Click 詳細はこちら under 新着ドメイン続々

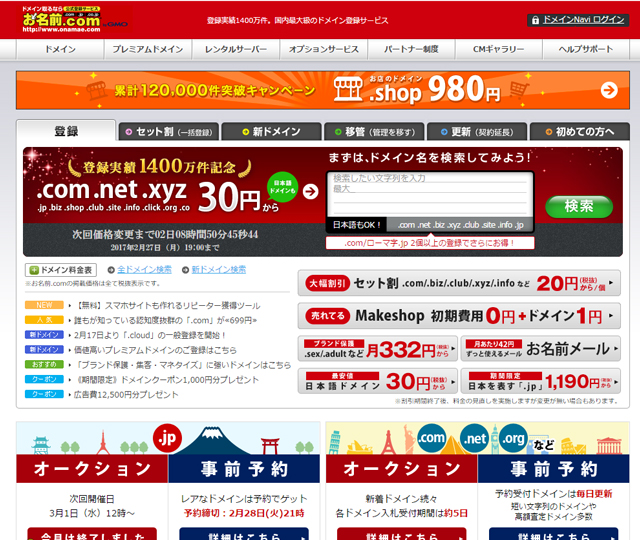tap(402, 534)
